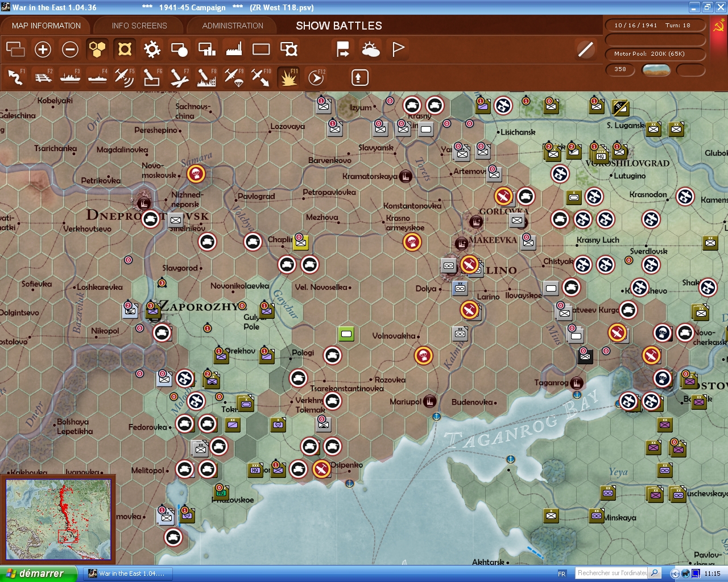Click the Taganrog city factory icon
The width and height of the screenshot is (728, 582).
pyautogui.click(x=577, y=383)
